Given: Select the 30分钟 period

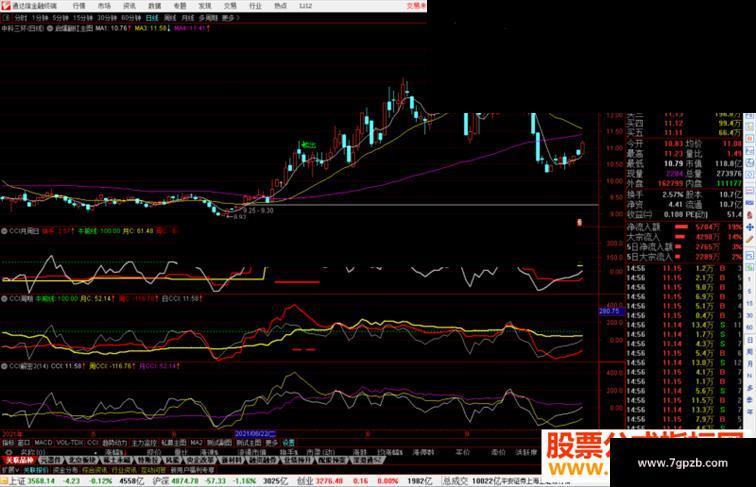Looking at the screenshot, I should pos(107,18).
